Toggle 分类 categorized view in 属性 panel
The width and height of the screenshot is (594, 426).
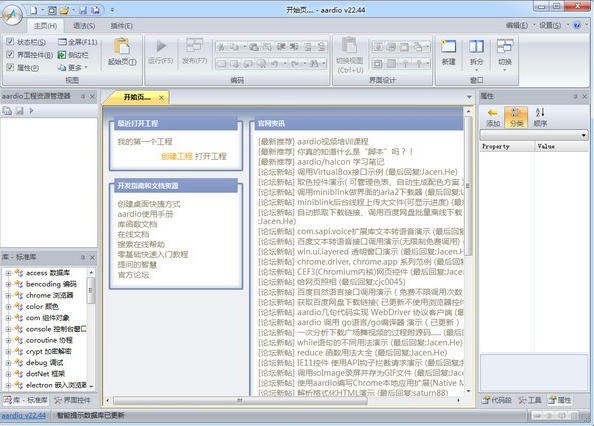pyautogui.click(x=516, y=117)
